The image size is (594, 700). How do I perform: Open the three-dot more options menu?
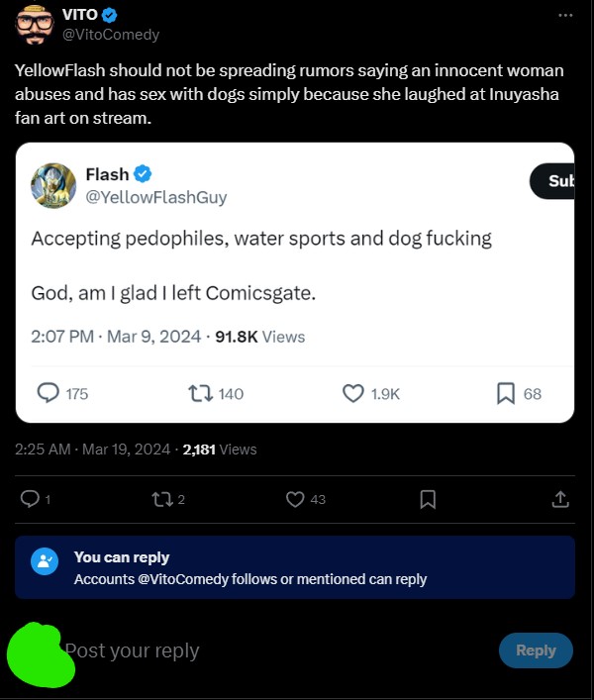click(565, 15)
